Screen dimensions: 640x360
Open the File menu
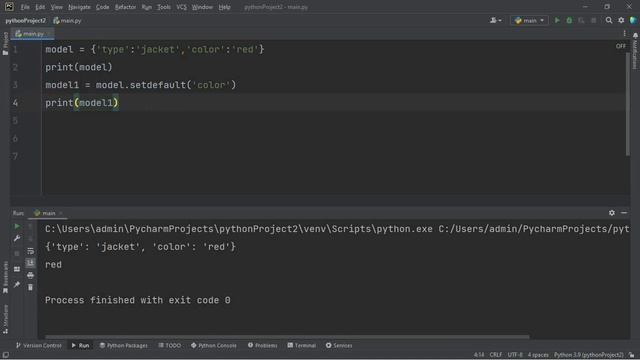(x=25, y=7)
